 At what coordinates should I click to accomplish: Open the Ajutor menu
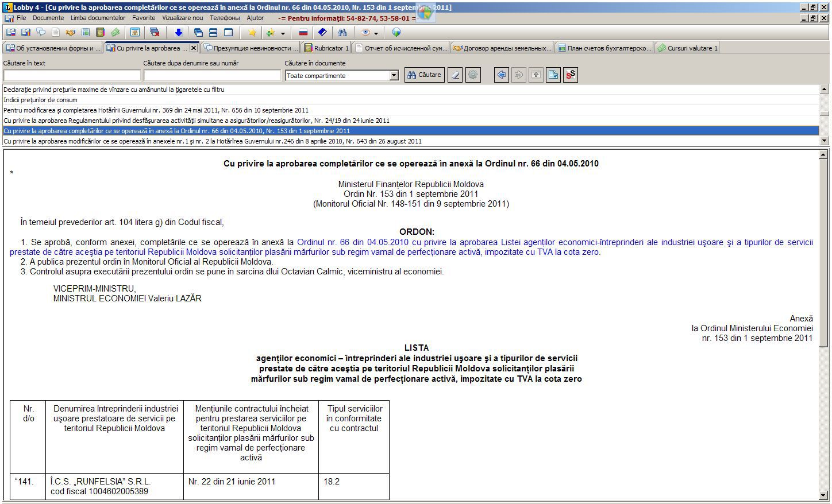point(255,18)
